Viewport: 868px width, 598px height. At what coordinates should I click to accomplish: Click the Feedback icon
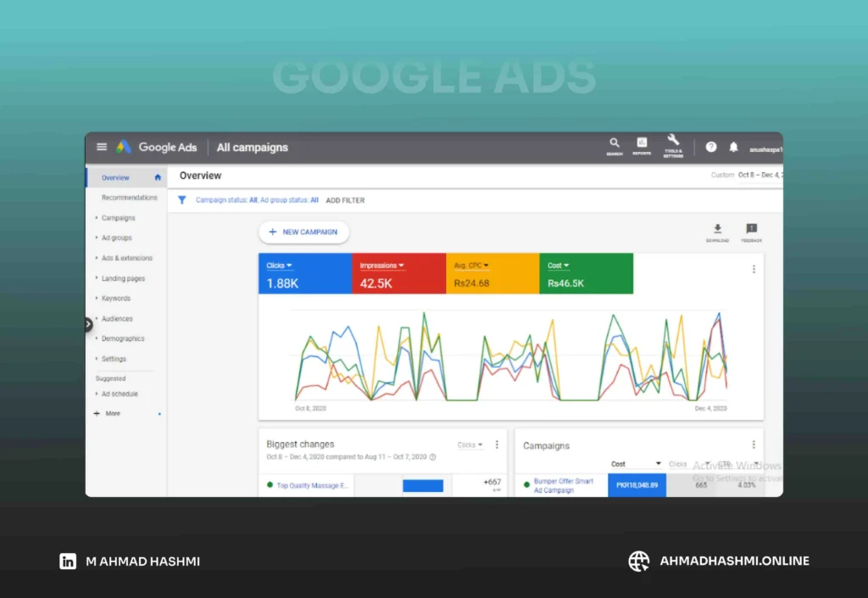[751, 229]
